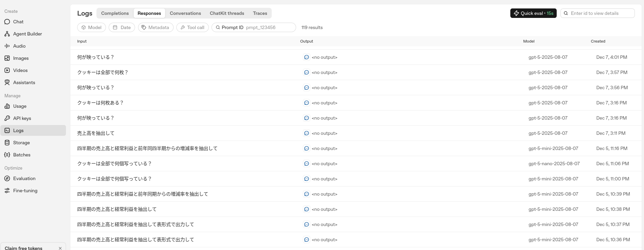
Task: Open the Date filter picker
Action: (122, 27)
